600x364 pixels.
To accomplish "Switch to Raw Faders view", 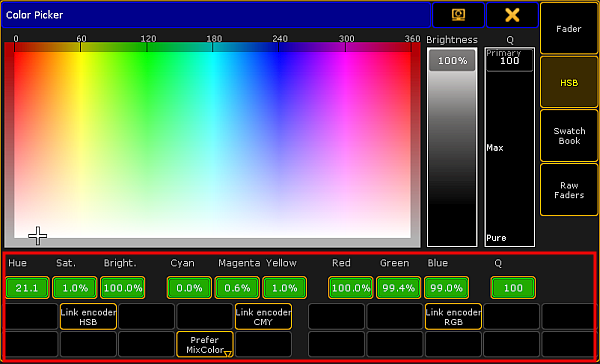I will tap(569, 190).
